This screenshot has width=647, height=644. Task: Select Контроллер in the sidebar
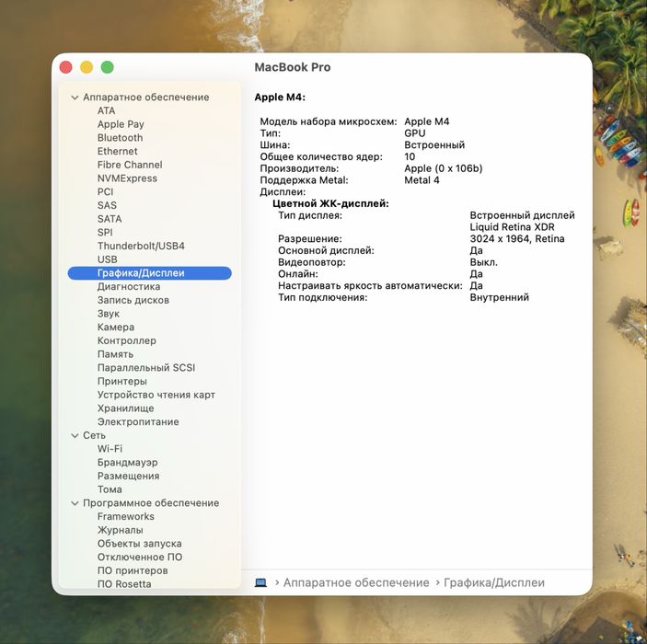[x=127, y=340]
